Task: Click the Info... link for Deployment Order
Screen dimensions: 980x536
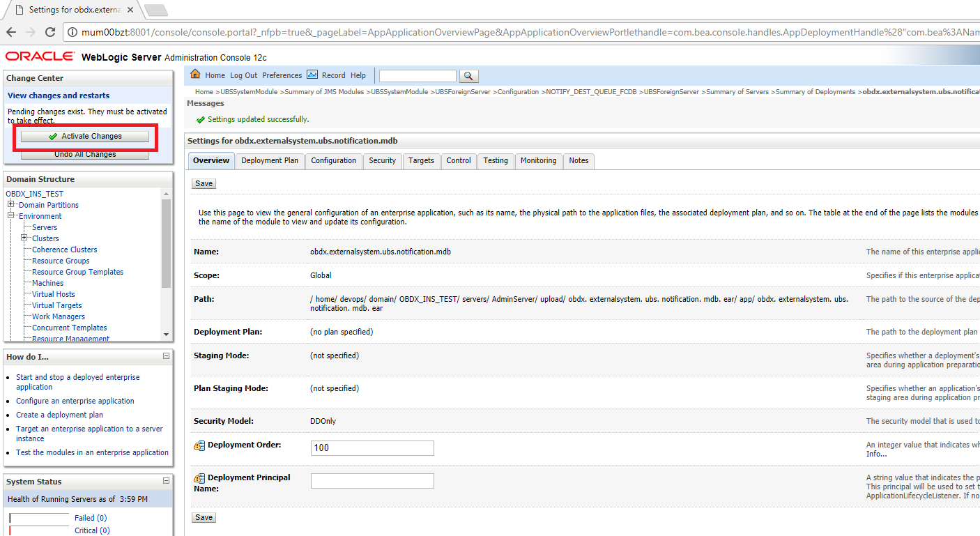Action: (877, 454)
